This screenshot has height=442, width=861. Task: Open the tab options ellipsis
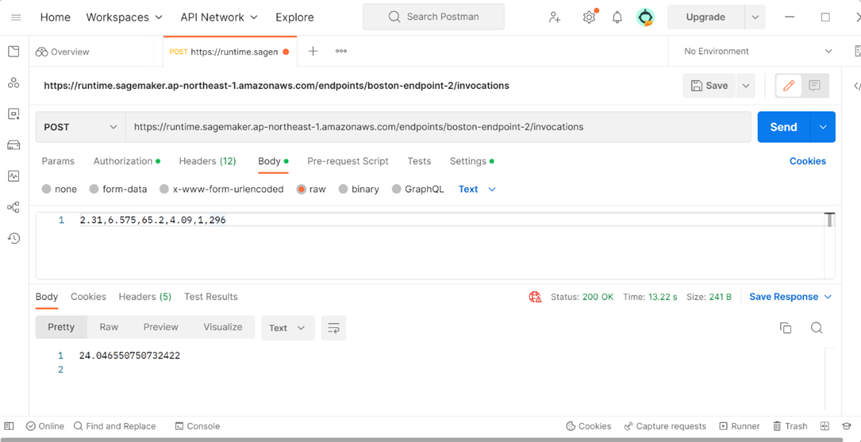tap(341, 51)
